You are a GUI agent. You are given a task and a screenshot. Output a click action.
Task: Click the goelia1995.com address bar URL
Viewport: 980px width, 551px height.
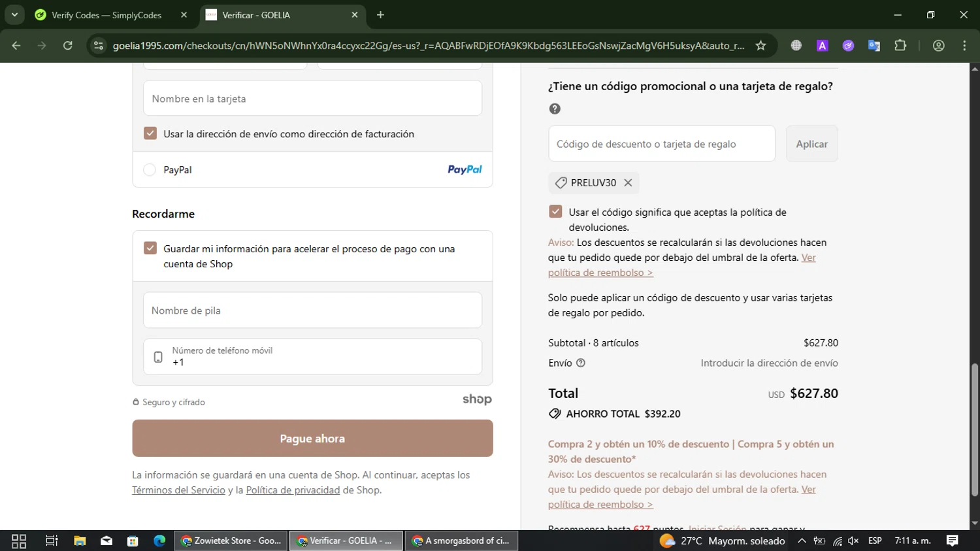tap(429, 46)
